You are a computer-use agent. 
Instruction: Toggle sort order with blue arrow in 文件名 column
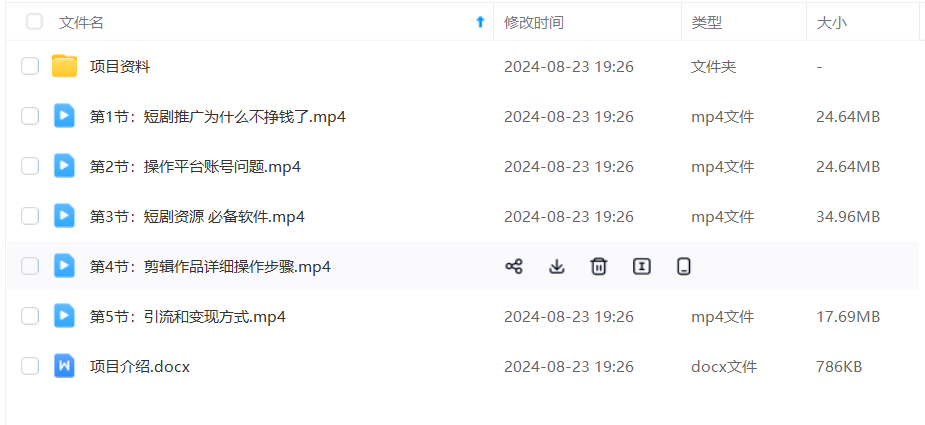[480, 22]
